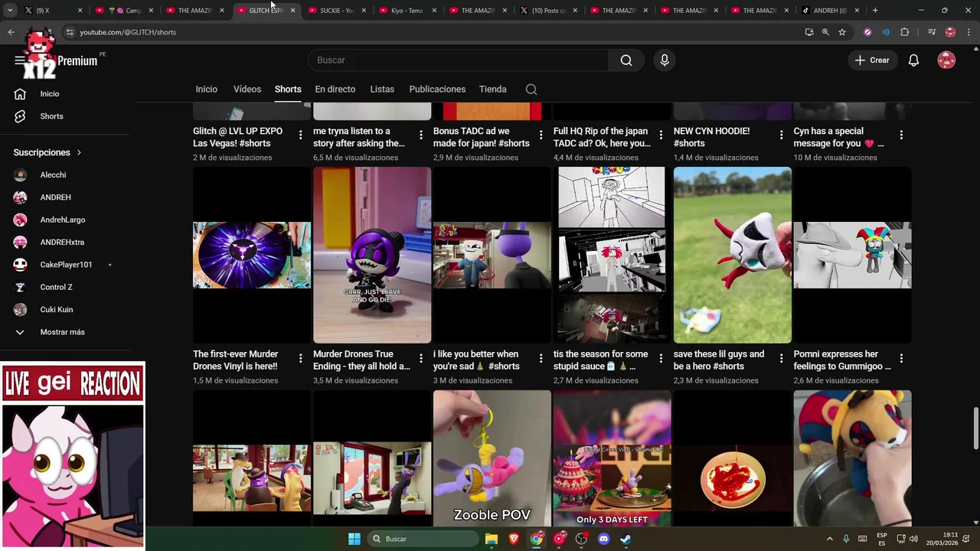Open options for Full HQ Rip short
The width and height of the screenshot is (980, 551).
pyautogui.click(x=661, y=135)
